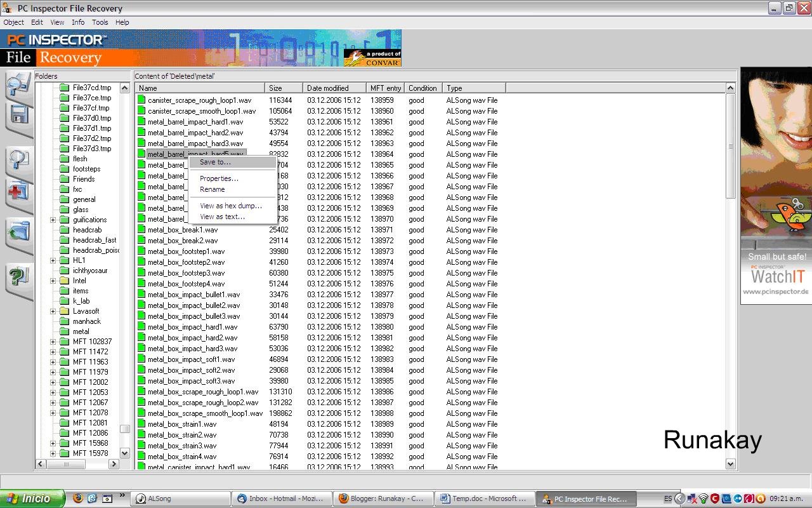Screen dimensions: 812x508
Task: Click the Lavasoft folder icon in tree
Action: pyautogui.click(x=64, y=311)
